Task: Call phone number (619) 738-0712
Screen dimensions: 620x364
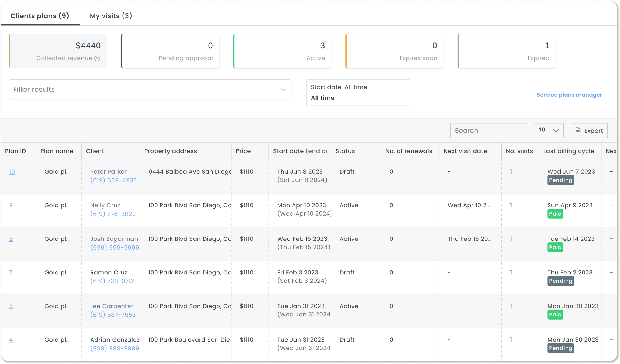Action: pyautogui.click(x=112, y=281)
